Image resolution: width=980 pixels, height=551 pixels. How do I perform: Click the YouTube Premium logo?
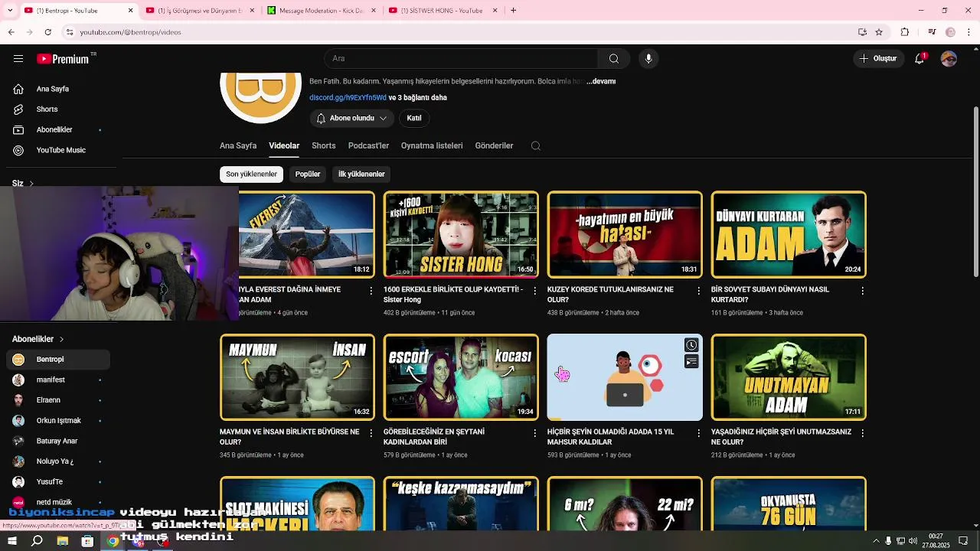pyautogui.click(x=63, y=59)
